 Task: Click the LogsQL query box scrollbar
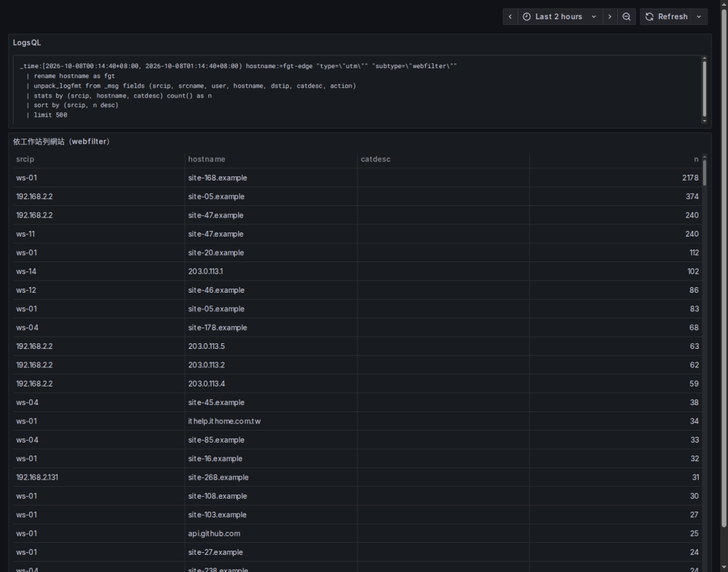coord(705,88)
